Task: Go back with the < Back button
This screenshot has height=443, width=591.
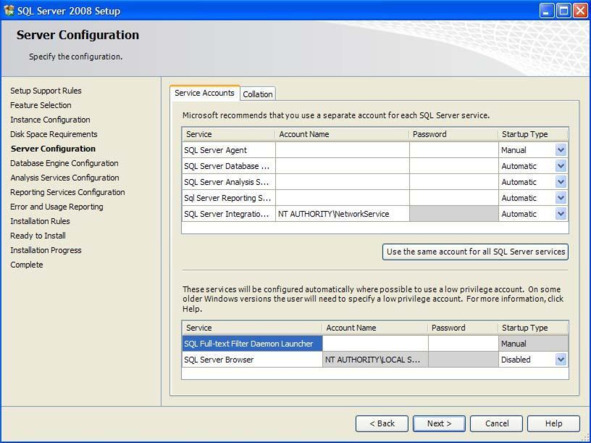Action: (x=381, y=424)
